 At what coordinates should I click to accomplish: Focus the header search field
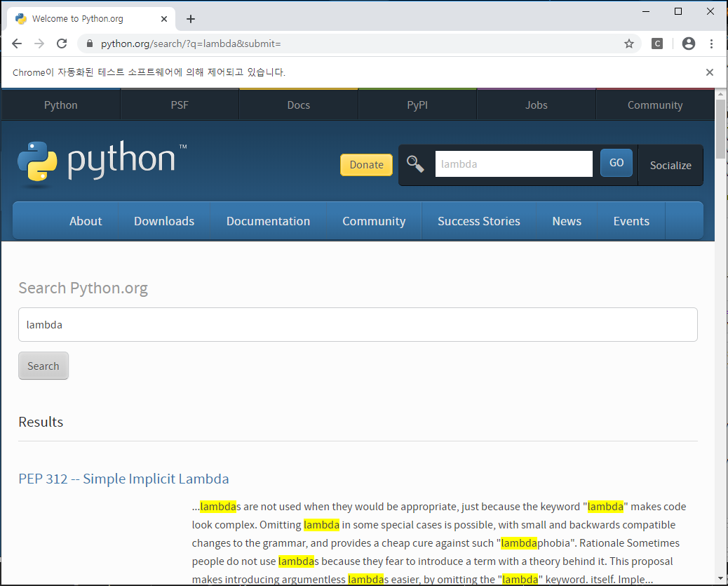513,164
